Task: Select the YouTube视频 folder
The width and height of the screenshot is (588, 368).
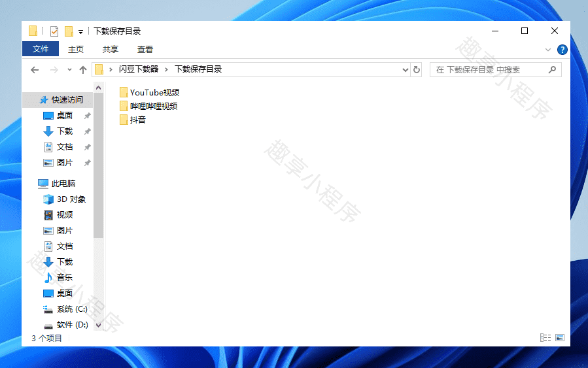Action: [149, 92]
